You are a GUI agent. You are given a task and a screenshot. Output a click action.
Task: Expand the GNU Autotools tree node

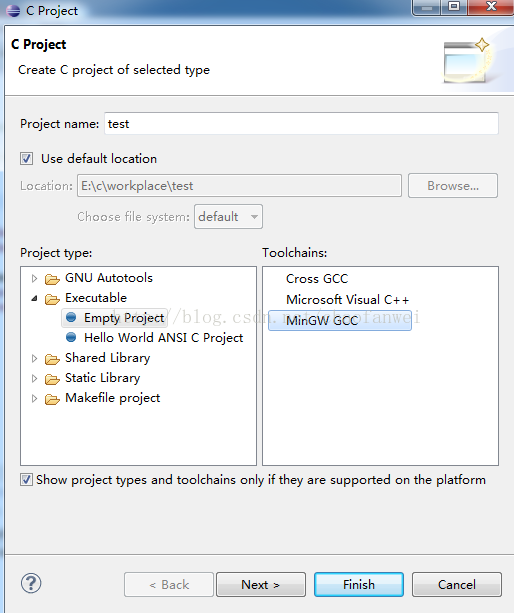[x=34, y=278]
